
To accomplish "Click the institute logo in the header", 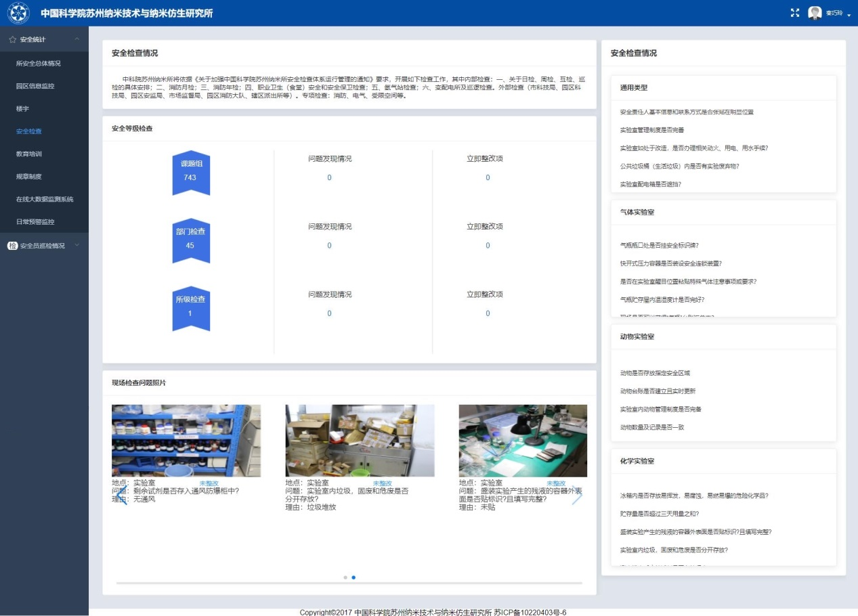I will click(18, 13).
